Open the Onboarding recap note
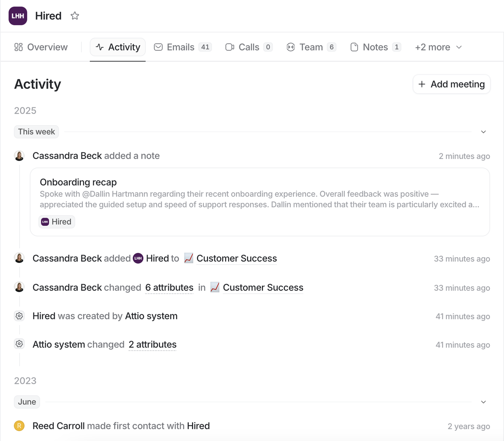The image size is (504, 441). click(78, 182)
